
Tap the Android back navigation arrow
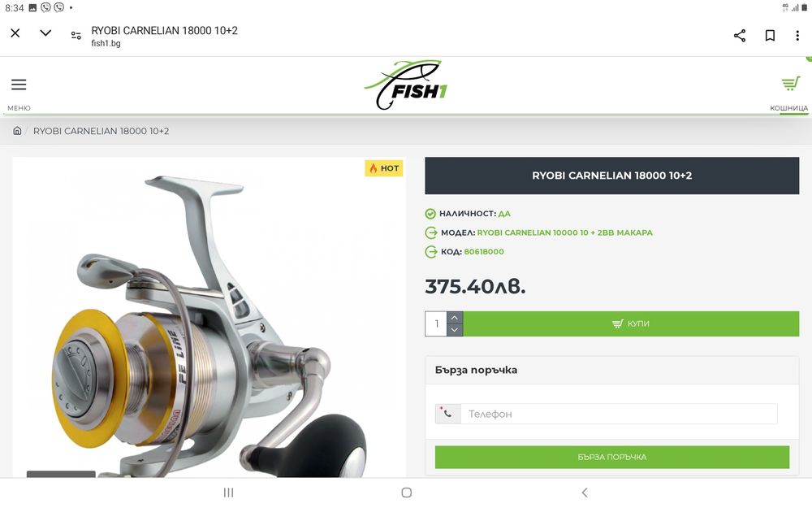point(585,493)
